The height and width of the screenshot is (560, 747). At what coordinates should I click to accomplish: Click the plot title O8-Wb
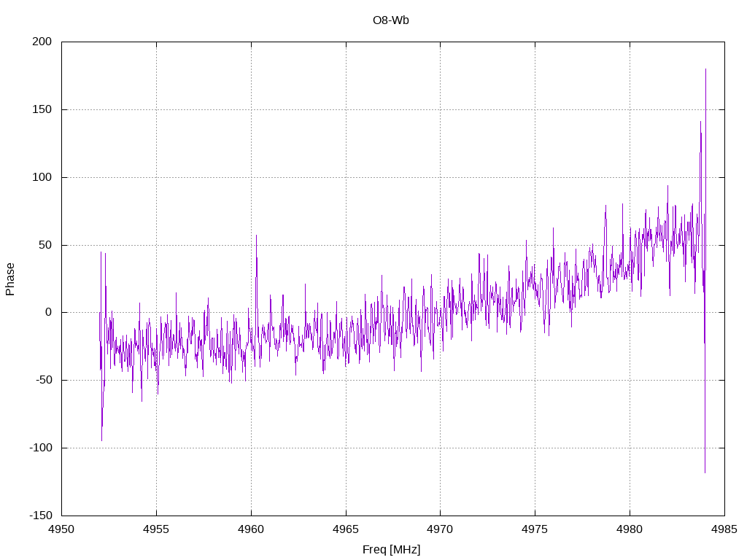(391, 20)
